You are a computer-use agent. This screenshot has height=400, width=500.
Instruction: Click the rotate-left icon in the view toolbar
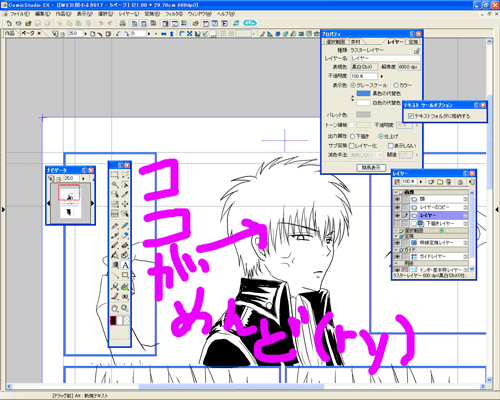coord(118,34)
